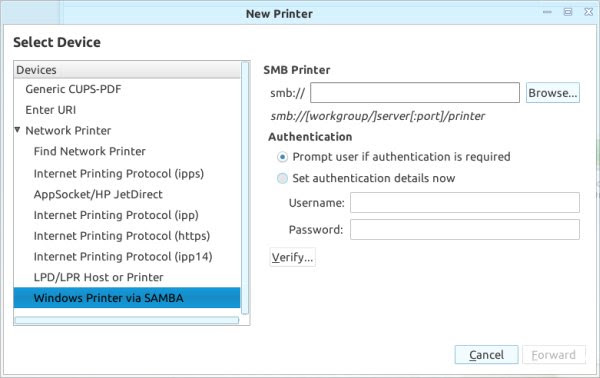Collapse the Network Printer tree node
The image size is (600, 378).
click(18, 130)
